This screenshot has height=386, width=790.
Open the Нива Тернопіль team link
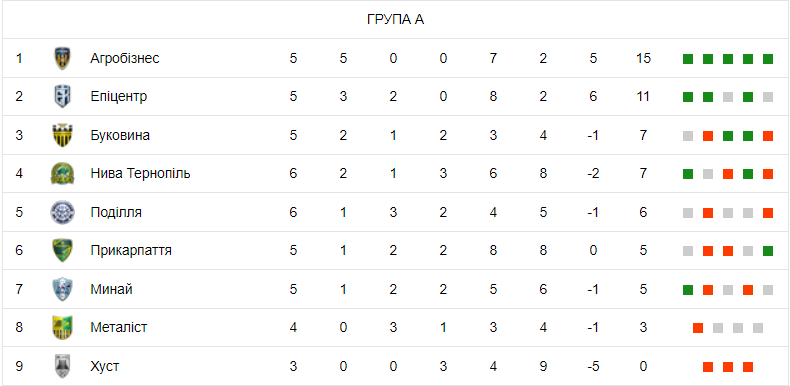click(x=141, y=174)
